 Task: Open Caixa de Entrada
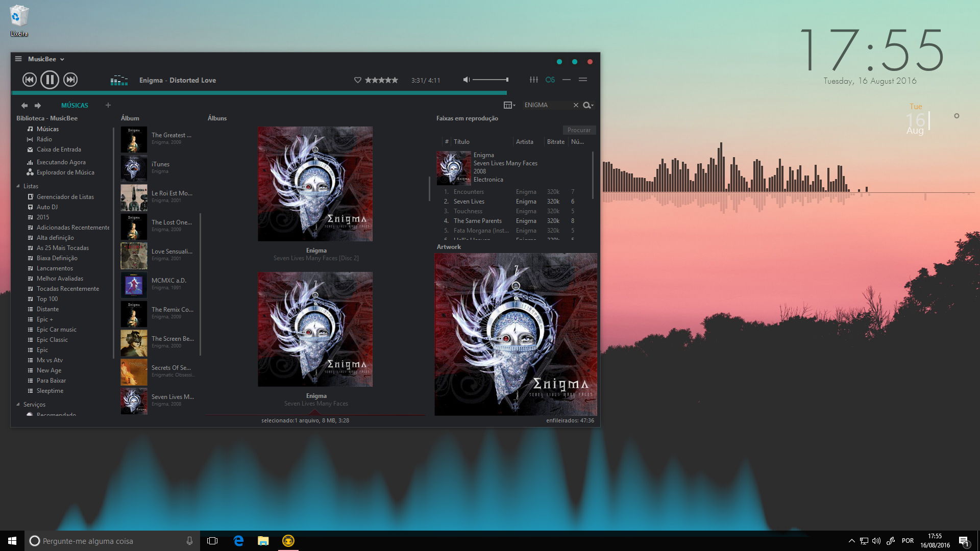pos(59,149)
